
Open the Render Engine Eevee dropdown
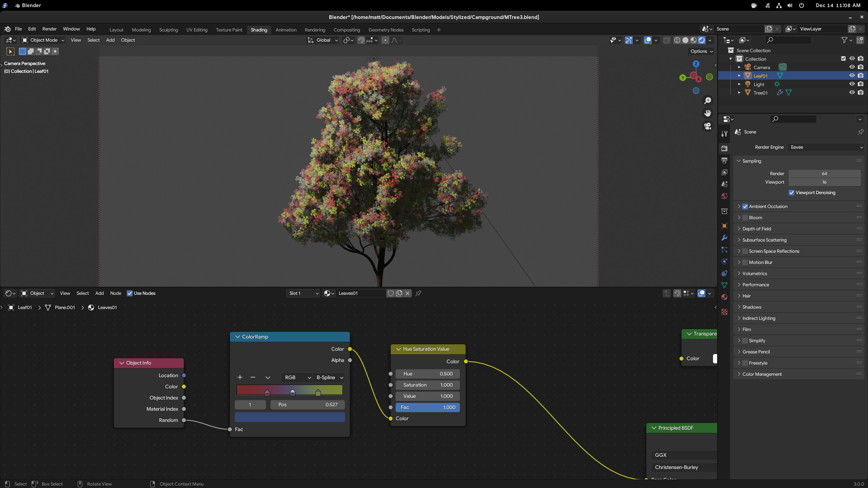click(826, 147)
